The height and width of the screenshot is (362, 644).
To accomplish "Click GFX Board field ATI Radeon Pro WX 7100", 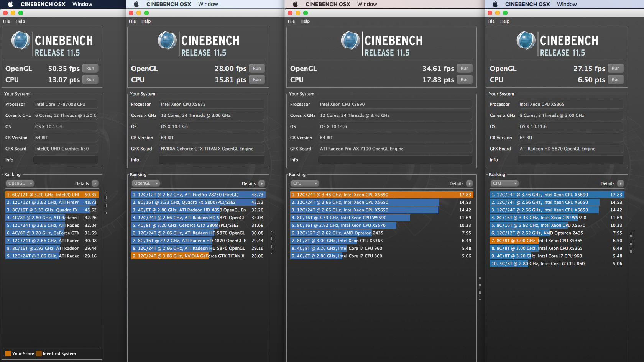I will point(395,149).
